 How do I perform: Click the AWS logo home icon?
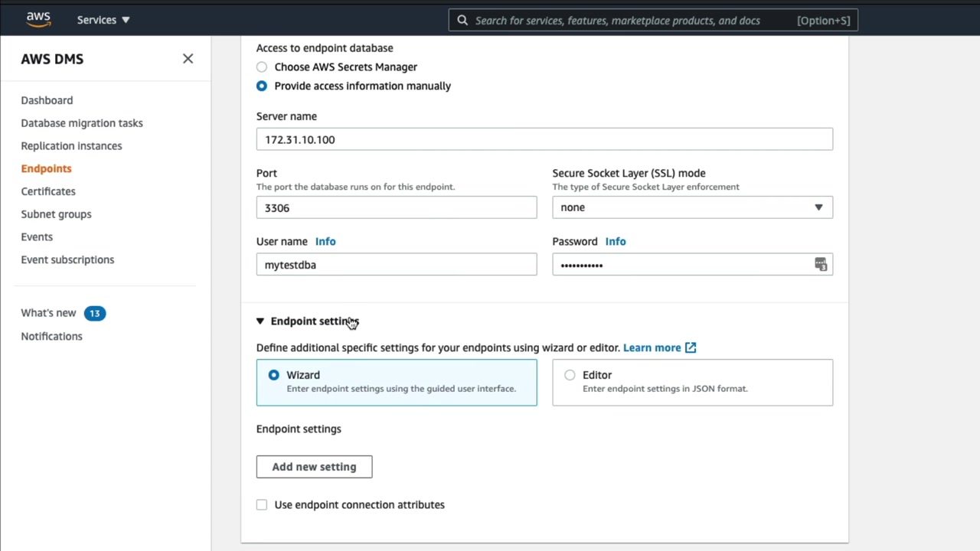(38, 19)
